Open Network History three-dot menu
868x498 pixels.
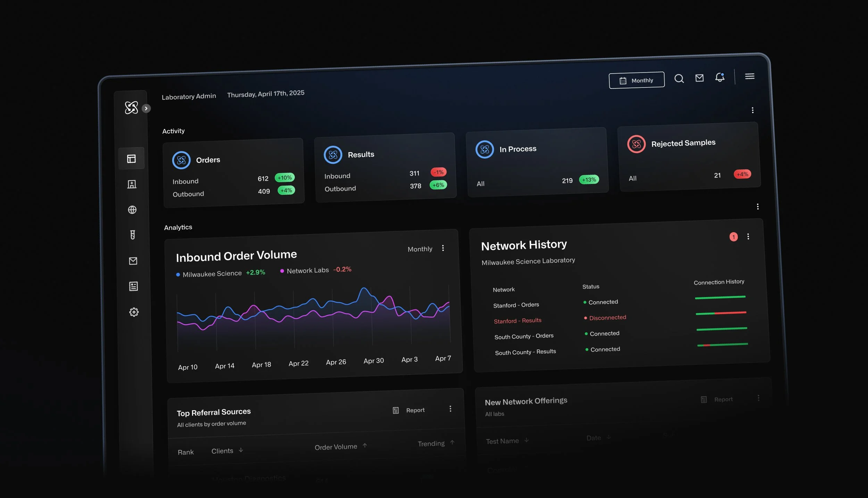coord(748,237)
